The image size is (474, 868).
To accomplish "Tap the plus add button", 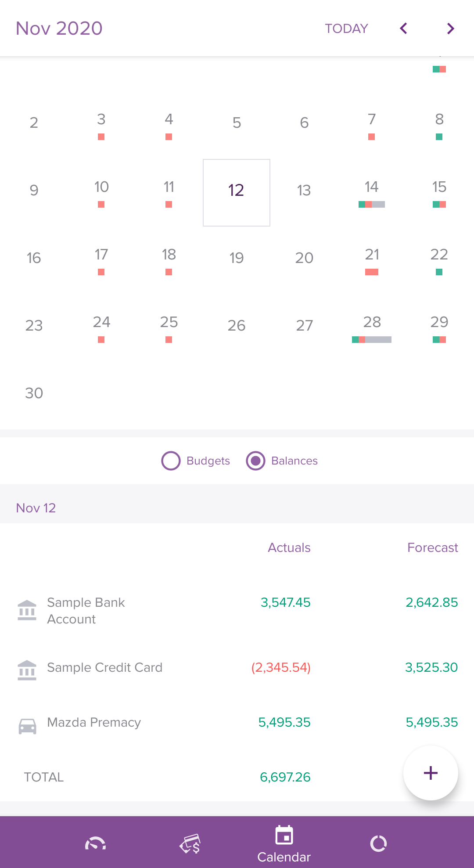I will point(431,773).
